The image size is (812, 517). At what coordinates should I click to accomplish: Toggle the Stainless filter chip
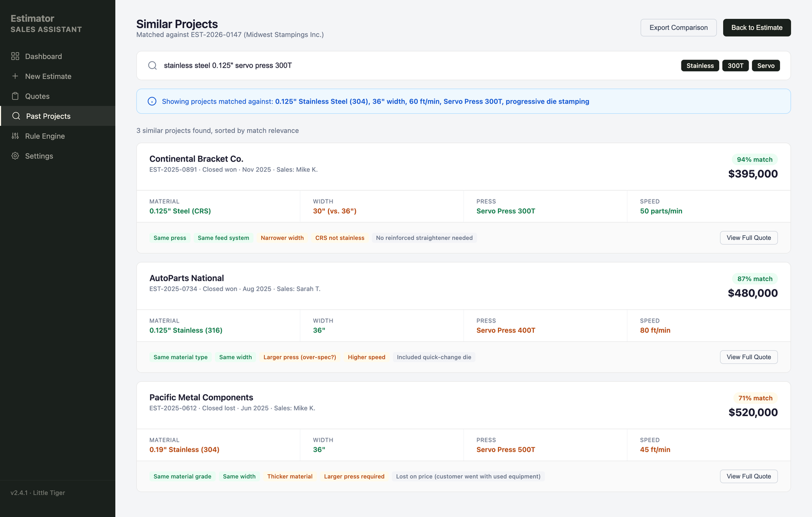coord(700,66)
